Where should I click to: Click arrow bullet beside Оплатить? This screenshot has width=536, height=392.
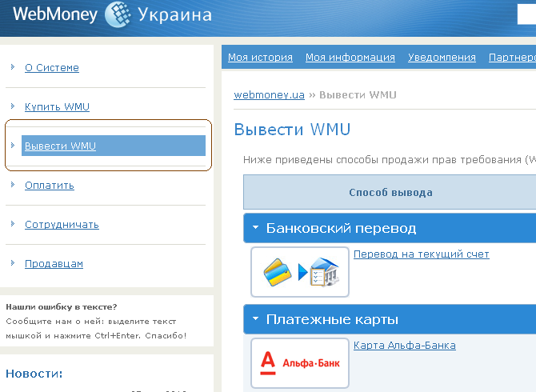(13, 185)
